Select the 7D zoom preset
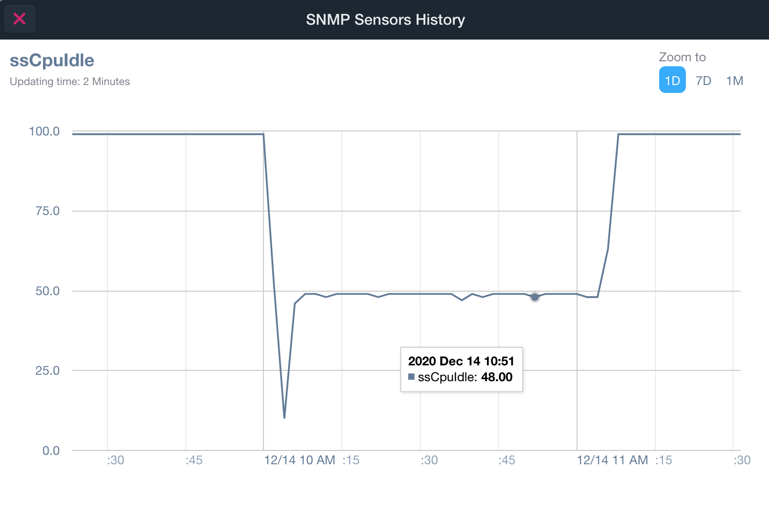Screen dimensions: 769x532 click(x=703, y=80)
